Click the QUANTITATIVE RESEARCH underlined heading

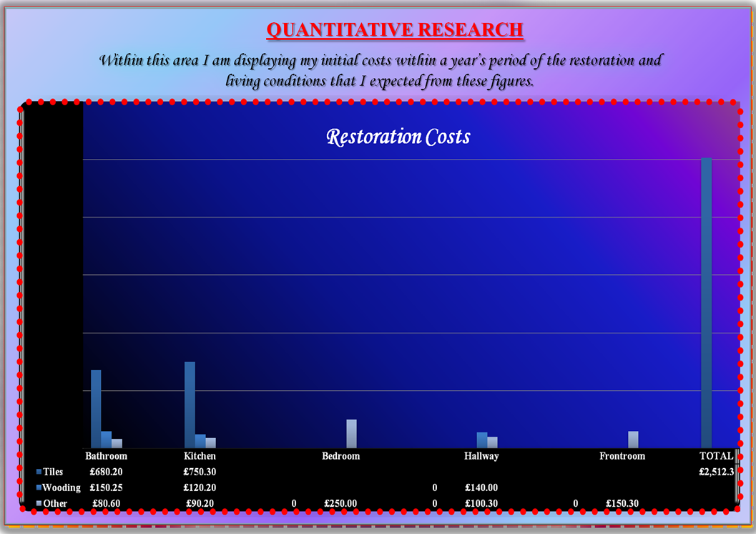[394, 30]
